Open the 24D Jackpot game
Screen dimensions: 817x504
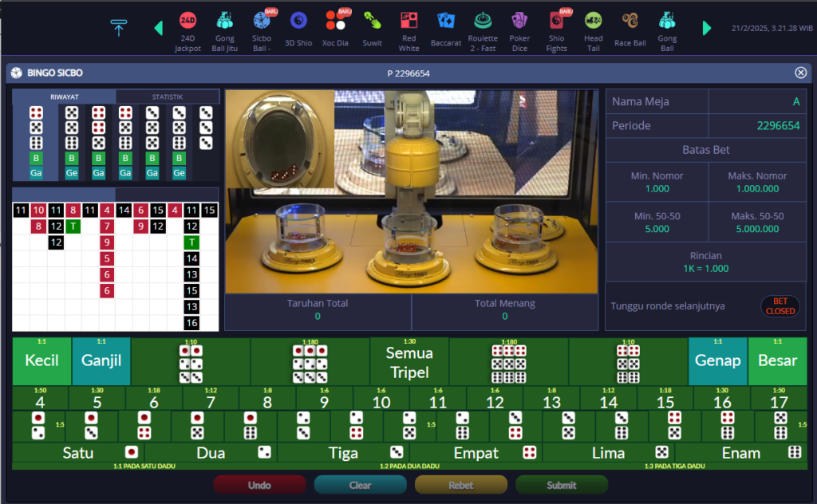tap(187, 31)
